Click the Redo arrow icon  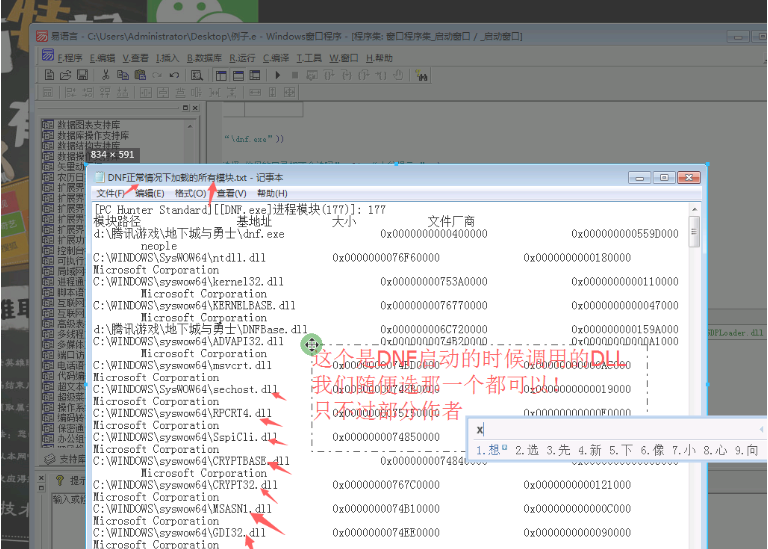[157, 75]
